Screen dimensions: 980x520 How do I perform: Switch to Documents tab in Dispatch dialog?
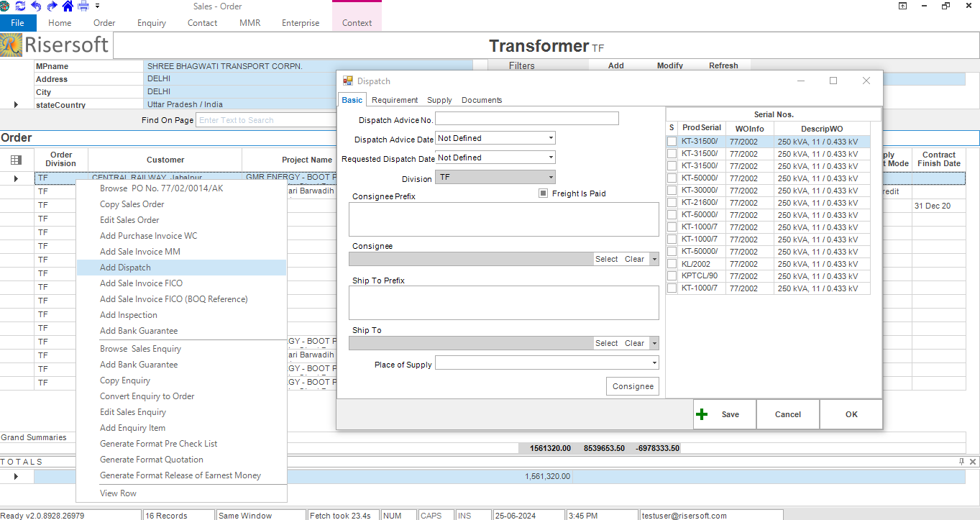coord(482,100)
